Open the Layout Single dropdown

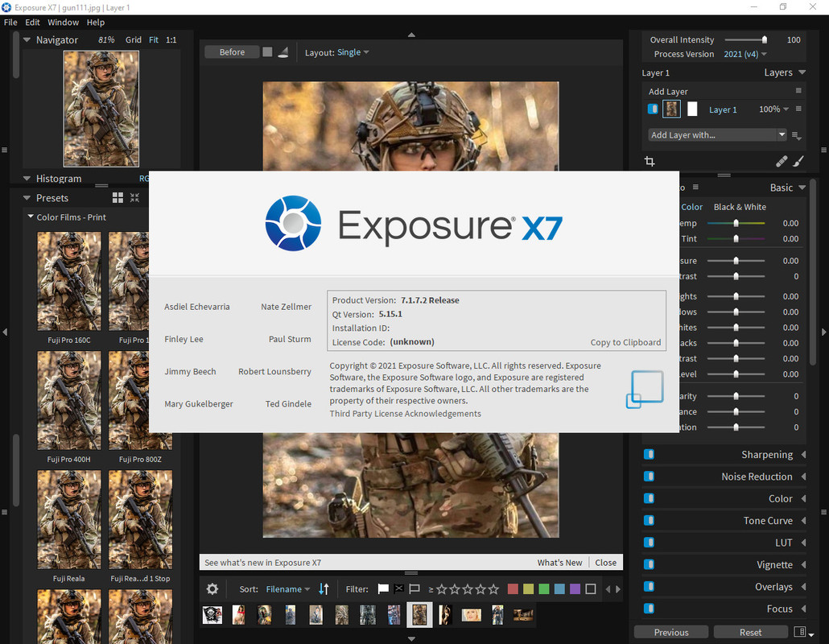click(x=353, y=52)
